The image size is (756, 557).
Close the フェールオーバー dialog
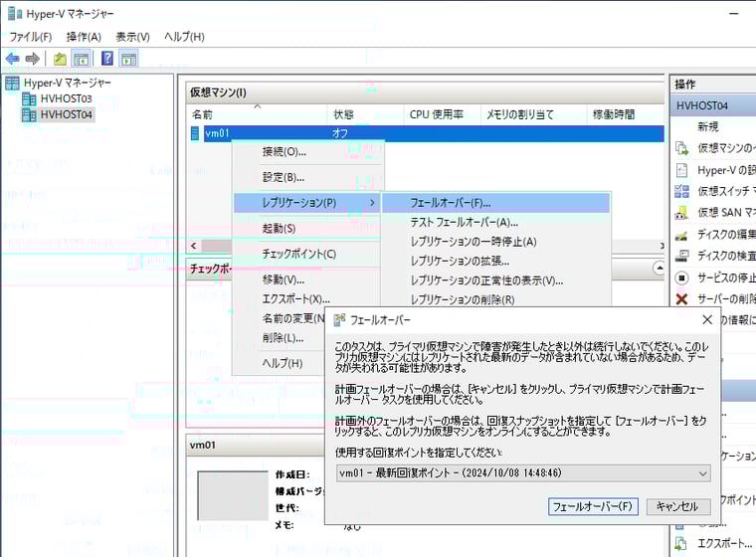click(707, 319)
